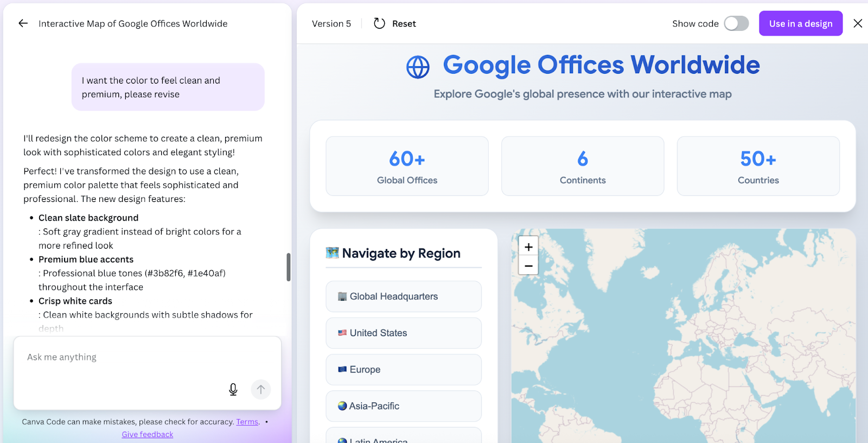868x443 pixels.
Task: Click the US flag icon in United States row
Action: click(342, 333)
